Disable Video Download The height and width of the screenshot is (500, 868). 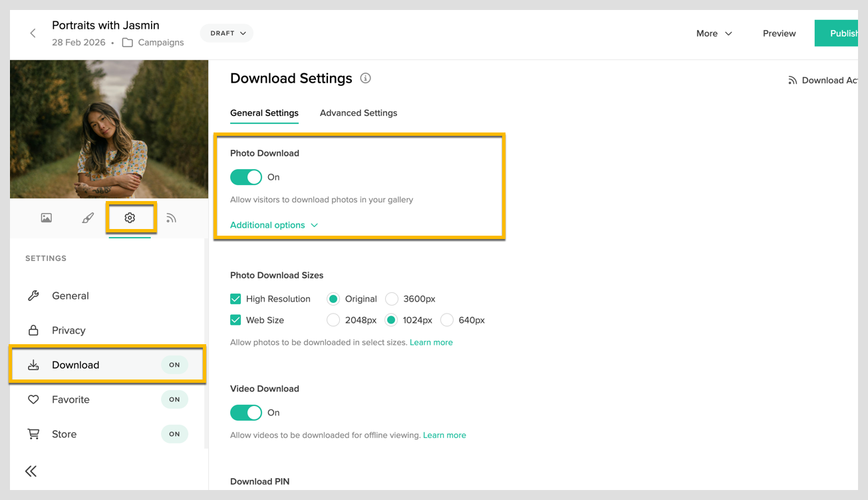246,413
